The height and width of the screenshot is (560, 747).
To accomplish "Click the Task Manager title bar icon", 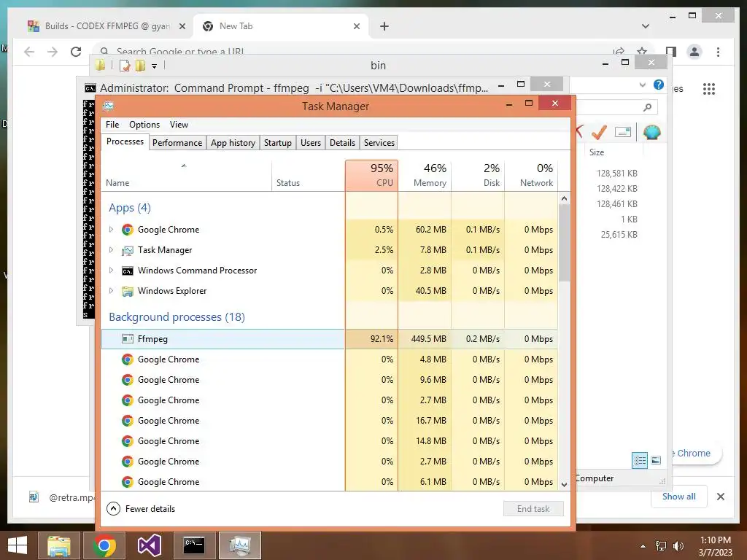I will click(109, 106).
